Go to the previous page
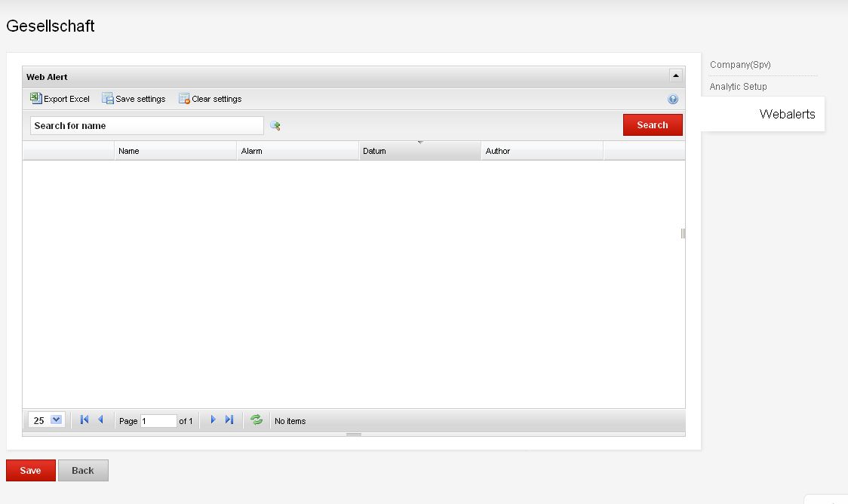 pyautogui.click(x=100, y=420)
